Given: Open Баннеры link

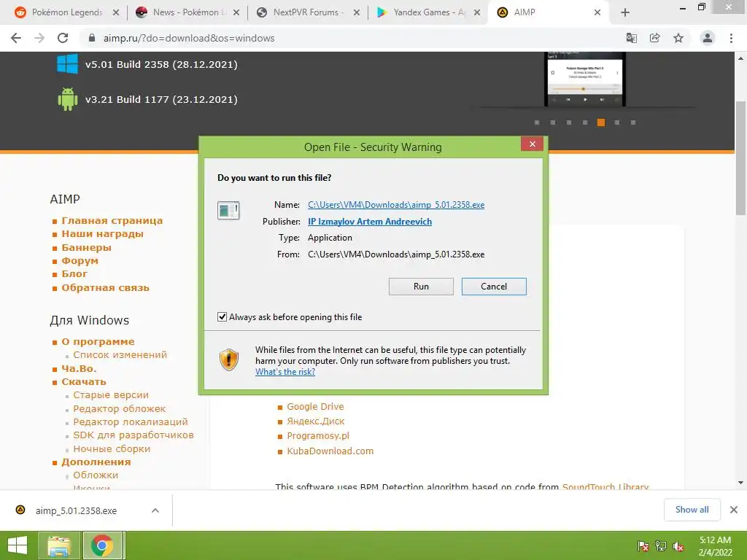Looking at the screenshot, I should click(86, 248).
